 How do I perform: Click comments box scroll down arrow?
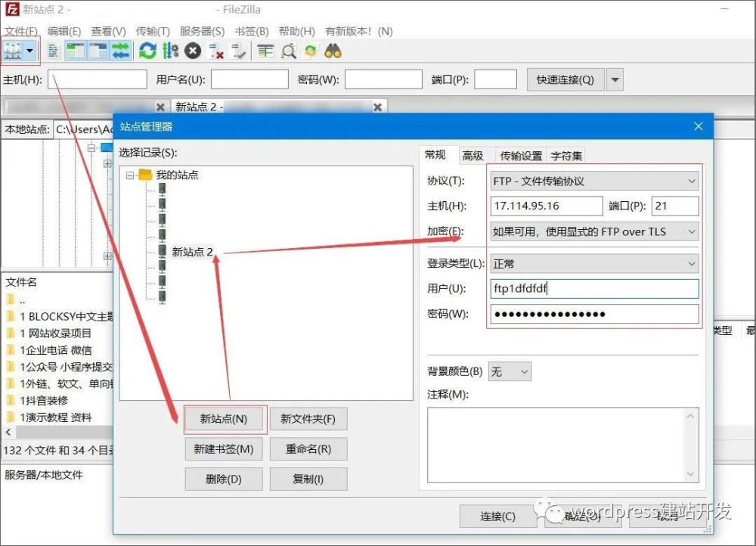(x=691, y=474)
